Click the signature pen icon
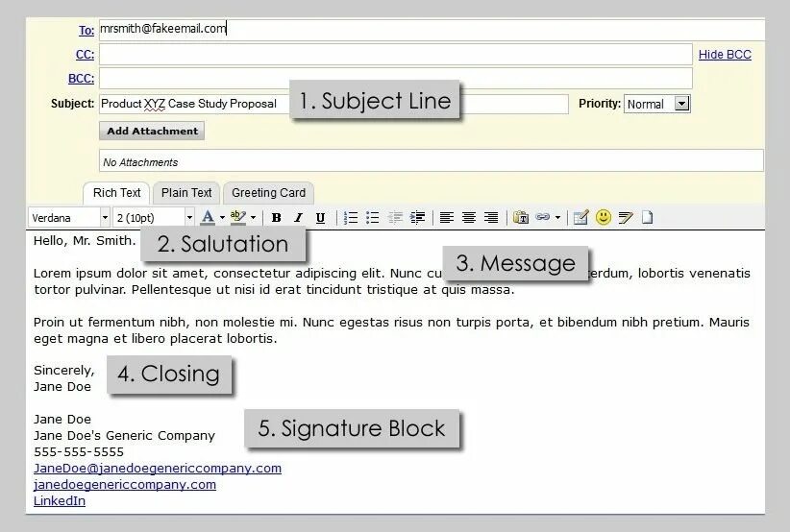 626,217
